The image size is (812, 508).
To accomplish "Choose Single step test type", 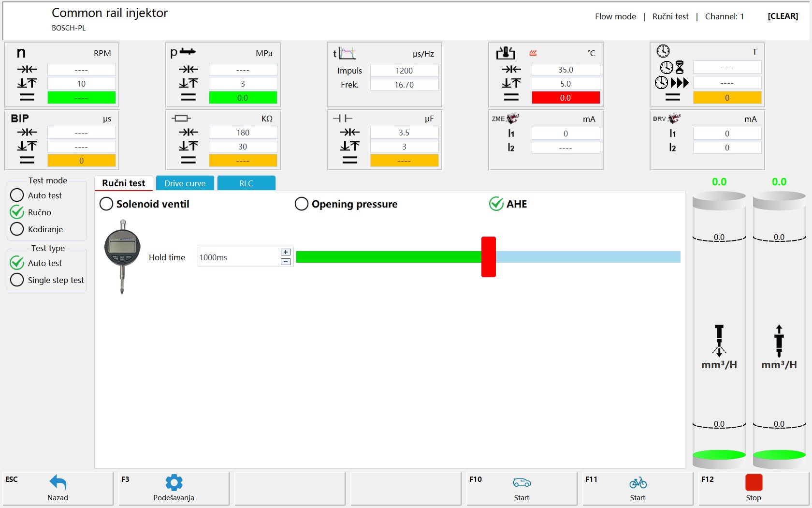I will coord(17,280).
